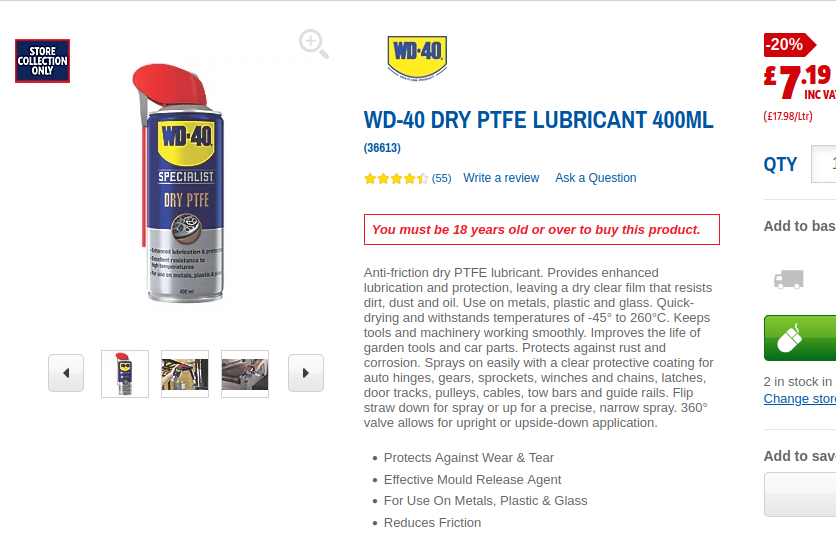The height and width of the screenshot is (546, 836).
Task: Show next thumbnails with right arrow
Action: tap(306, 373)
